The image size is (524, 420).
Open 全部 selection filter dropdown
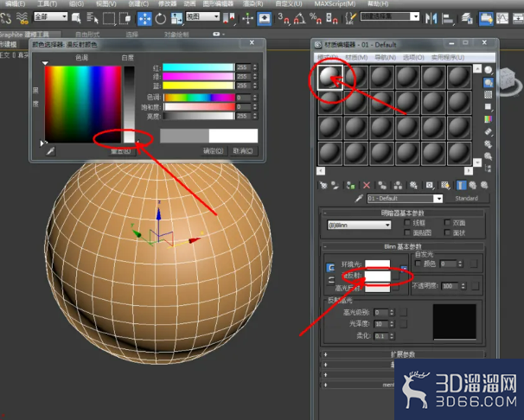(51, 16)
